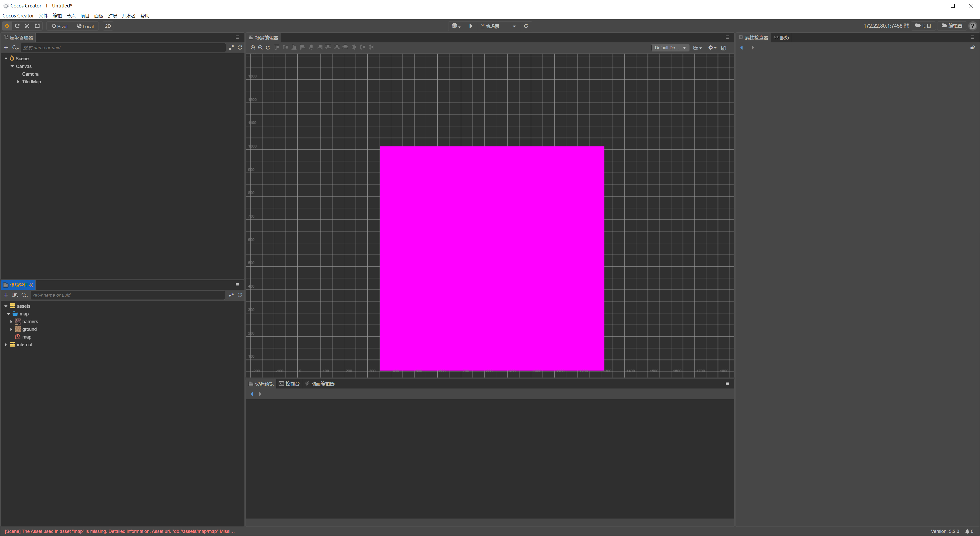Toggle the inspector lock icon
The width and height of the screenshot is (980, 536).
tap(972, 47)
